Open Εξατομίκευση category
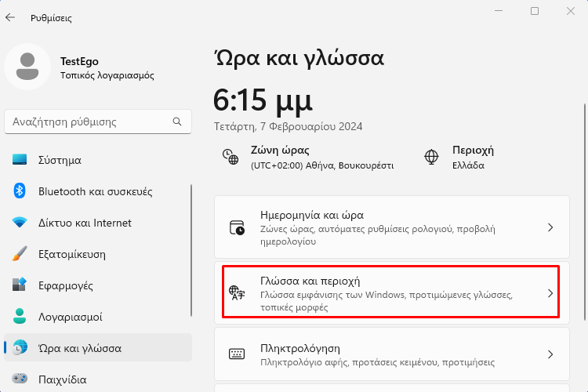This screenshot has height=392, width=588. (x=97, y=254)
